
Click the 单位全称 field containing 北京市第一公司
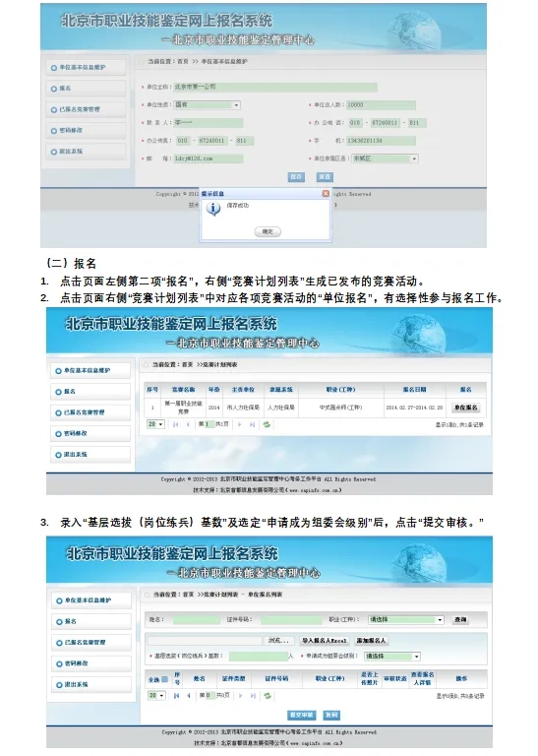(x=275, y=87)
